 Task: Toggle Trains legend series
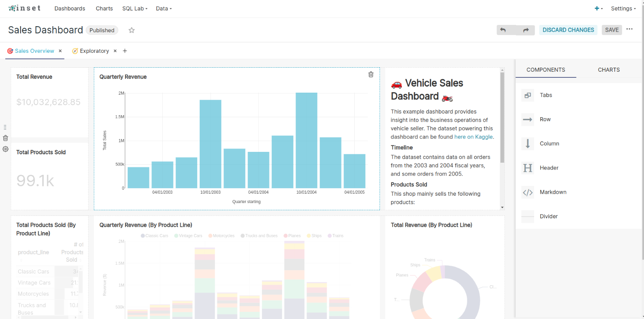[336, 236]
